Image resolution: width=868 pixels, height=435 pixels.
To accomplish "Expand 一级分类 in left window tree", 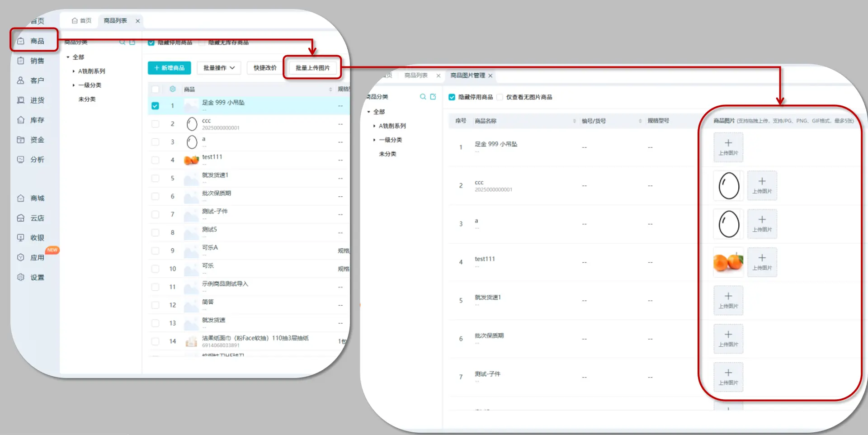I will 74,85.
